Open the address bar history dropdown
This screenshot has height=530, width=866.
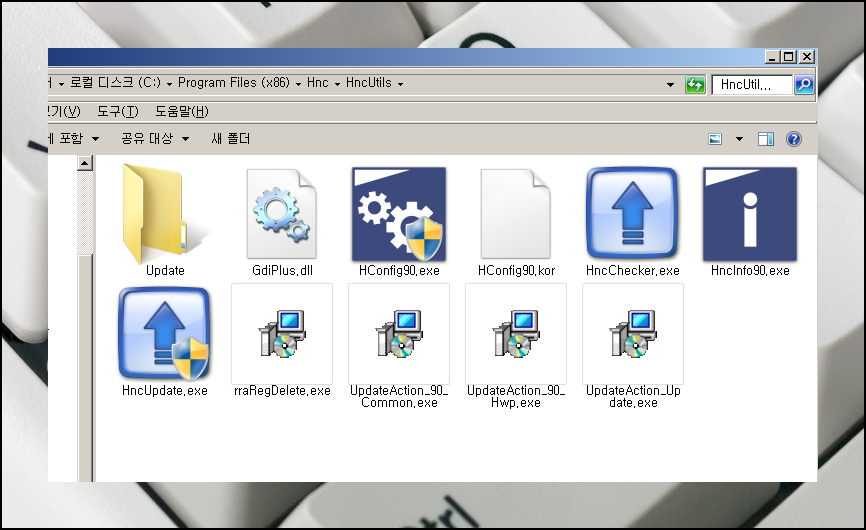click(x=670, y=85)
